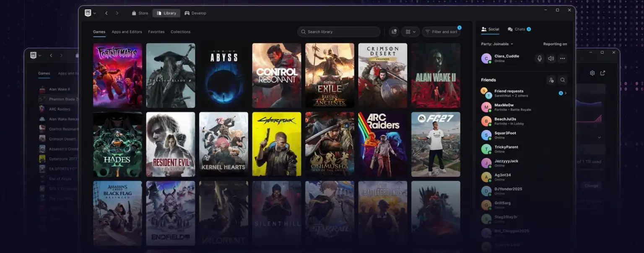Expand the Party: Joinable dropdown
The image size is (644, 253).
click(497, 44)
